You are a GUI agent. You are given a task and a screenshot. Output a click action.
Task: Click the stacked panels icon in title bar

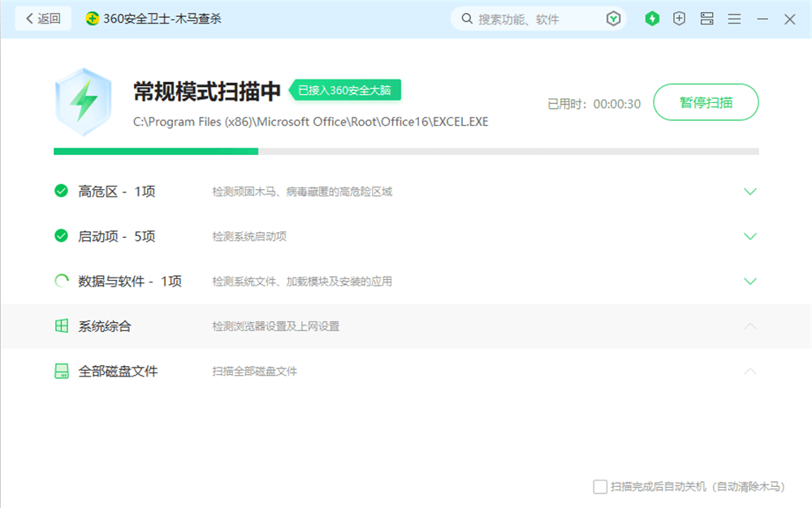point(706,19)
